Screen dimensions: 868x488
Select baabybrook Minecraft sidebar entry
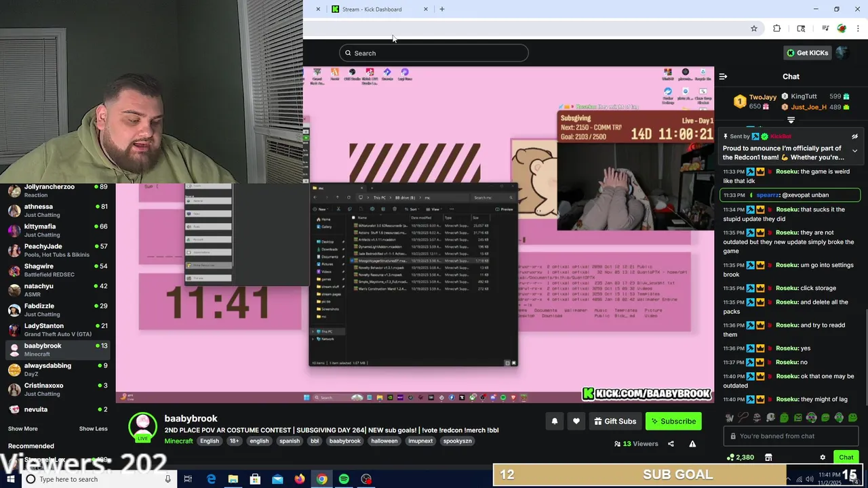(58, 350)
